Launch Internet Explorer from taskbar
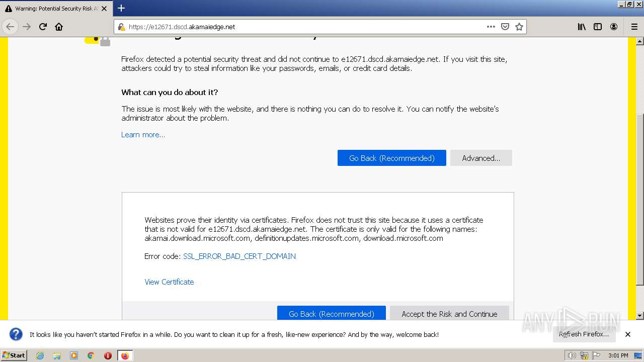 [40, 355]
